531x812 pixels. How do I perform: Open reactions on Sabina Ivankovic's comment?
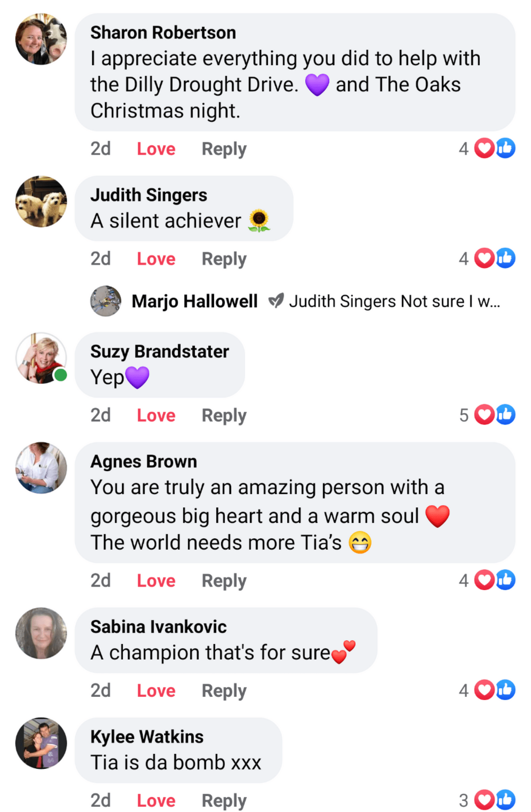click(487, 690)
